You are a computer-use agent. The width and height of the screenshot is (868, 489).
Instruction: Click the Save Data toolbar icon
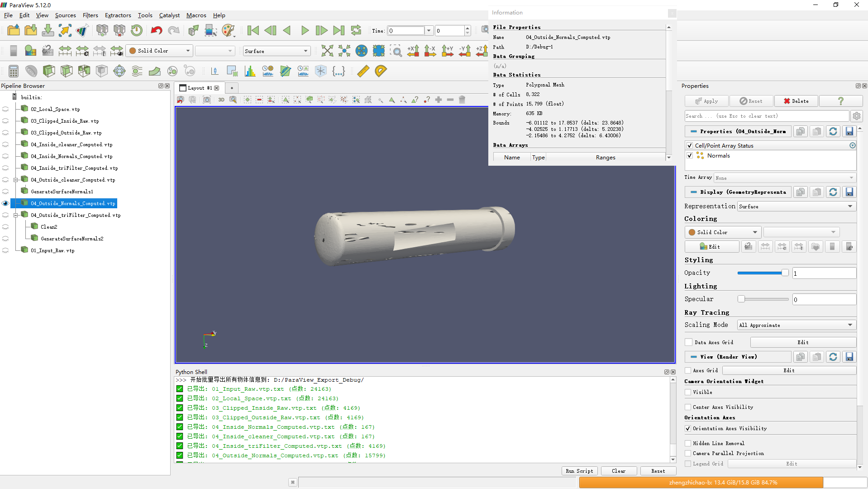(x=48, y=31)
